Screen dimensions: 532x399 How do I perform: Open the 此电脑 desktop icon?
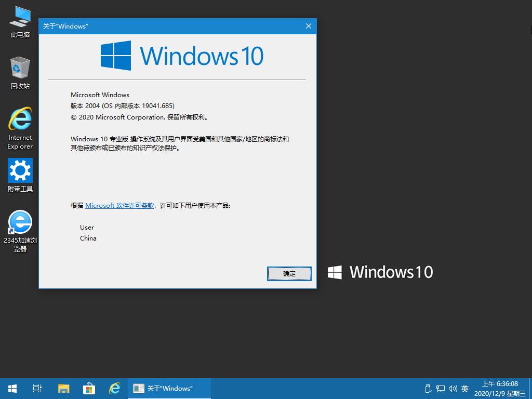point(20,22)
